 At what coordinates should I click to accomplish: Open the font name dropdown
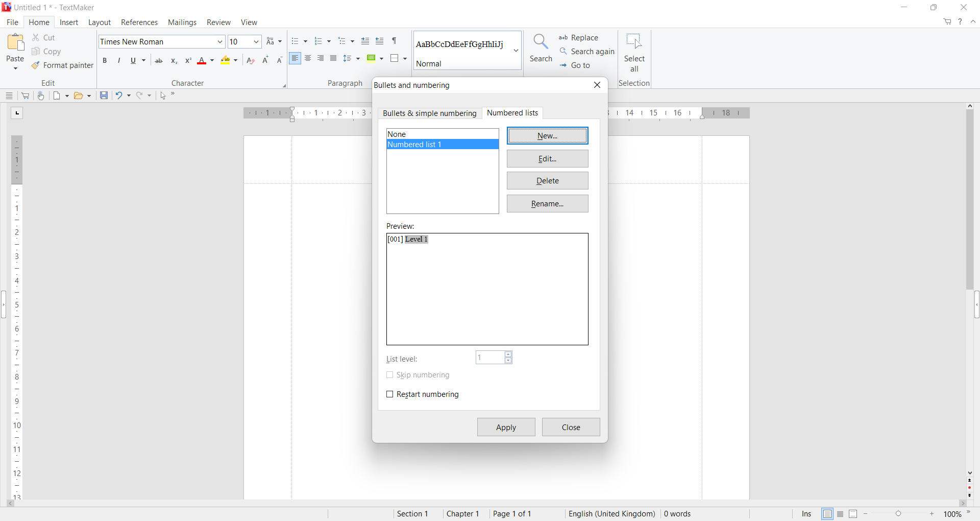click(x=220, y=42)
